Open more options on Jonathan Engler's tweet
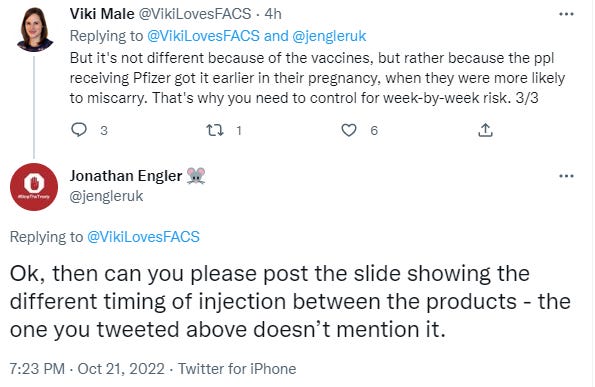The width and height of the screenshot is (595, 387). 566,176
